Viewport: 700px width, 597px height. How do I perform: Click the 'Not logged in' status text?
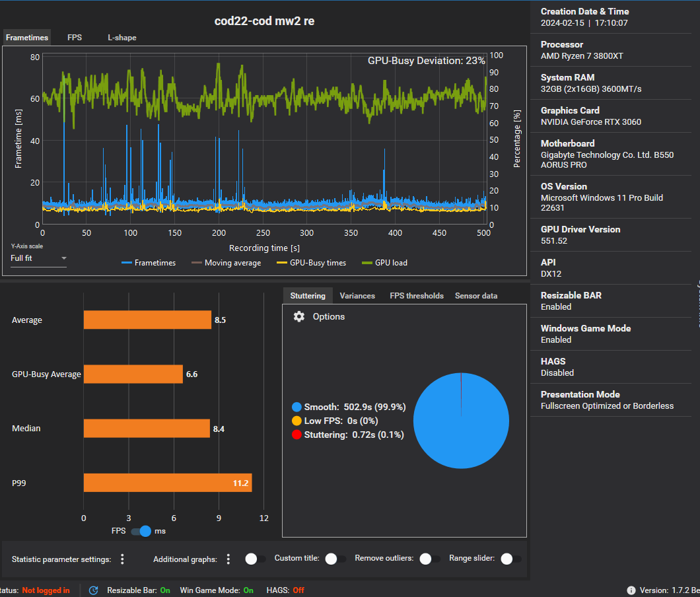[46, 590]
